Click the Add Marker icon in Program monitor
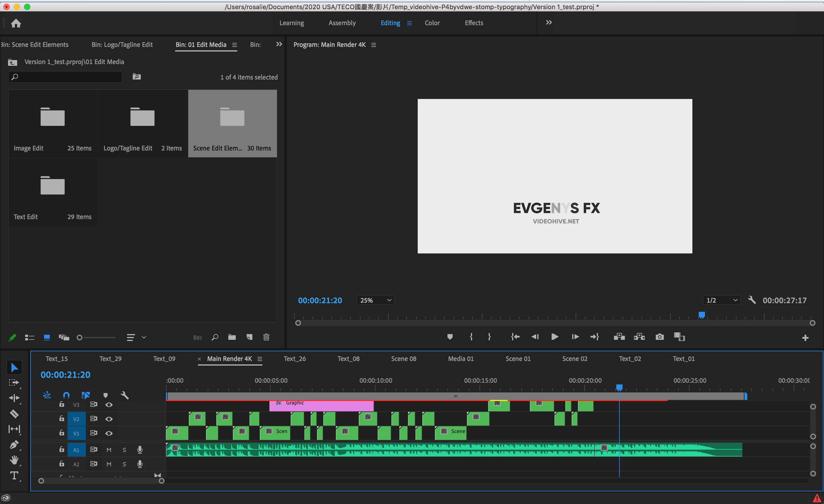 (450, 337)
